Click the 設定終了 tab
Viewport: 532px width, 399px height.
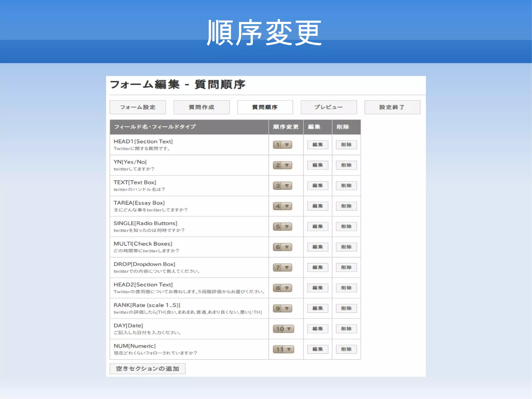[x=392, y=107]
